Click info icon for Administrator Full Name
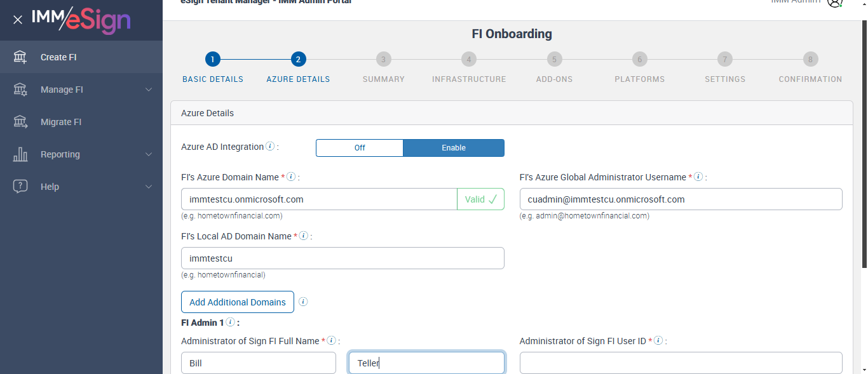Viewport: 868px width, 374px height. coord(332,341)
